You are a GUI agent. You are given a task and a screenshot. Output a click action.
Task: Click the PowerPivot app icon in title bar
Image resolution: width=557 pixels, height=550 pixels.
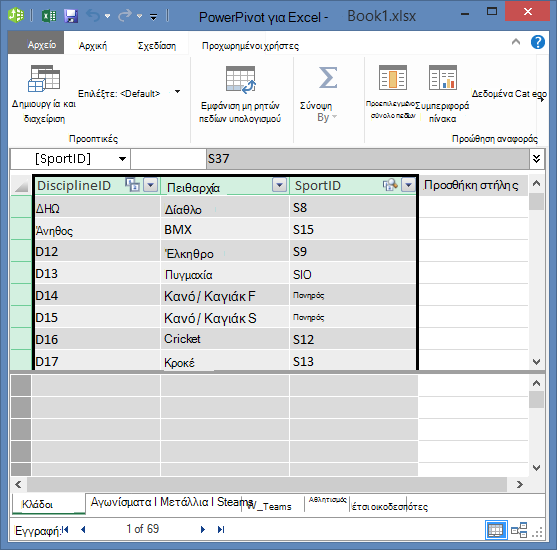pos(16,15)
